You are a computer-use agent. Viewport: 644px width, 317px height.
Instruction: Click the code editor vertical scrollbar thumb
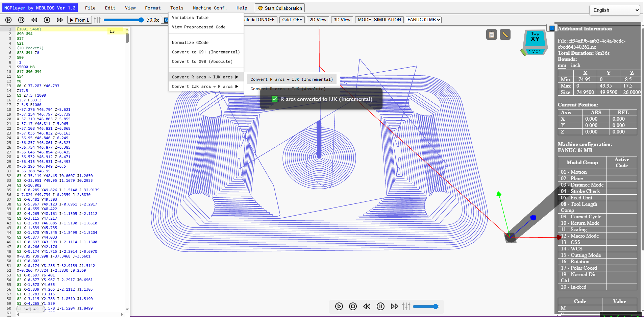127,38
